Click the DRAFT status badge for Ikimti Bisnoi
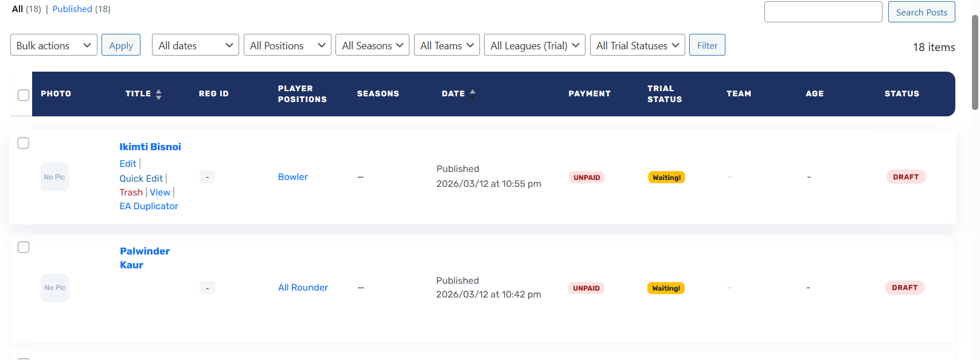This screenshot has height=360, width=980. (x=905, y=177)
